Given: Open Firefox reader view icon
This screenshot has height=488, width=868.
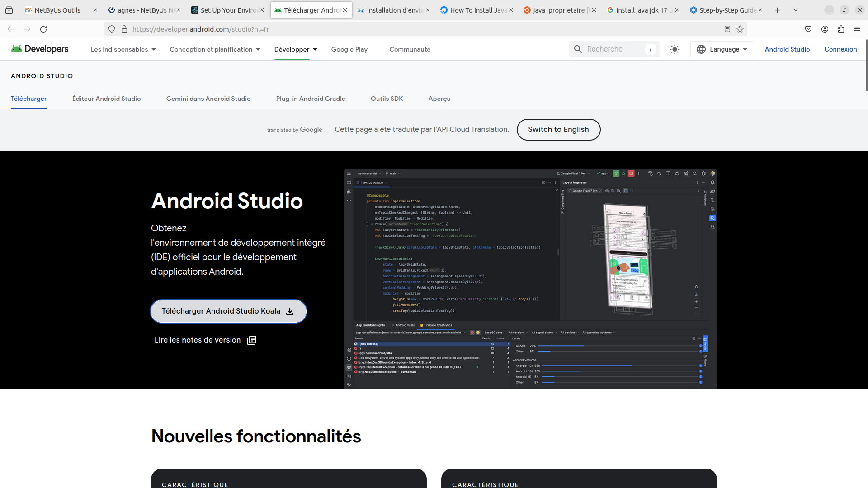Looking at the screenshot, I should coord(727,29).
